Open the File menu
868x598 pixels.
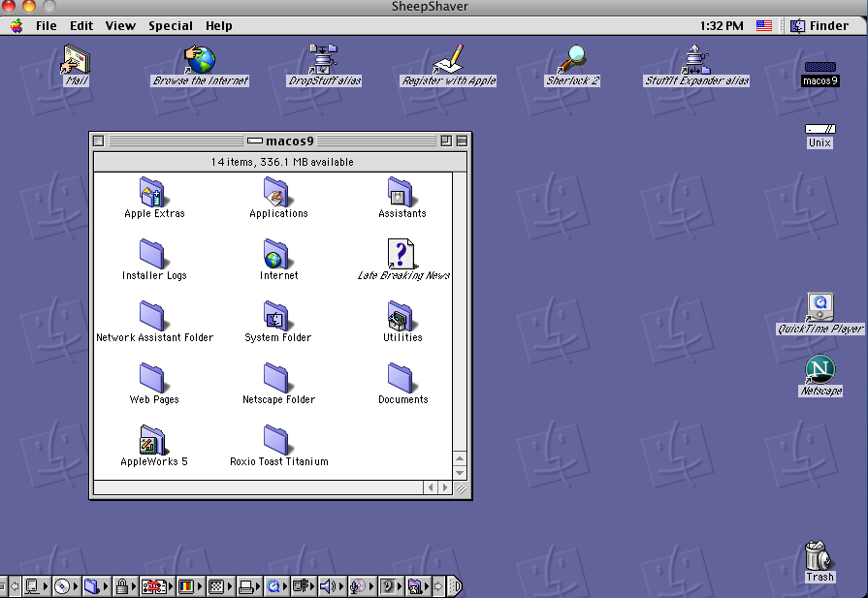click(x=47, y=26)
